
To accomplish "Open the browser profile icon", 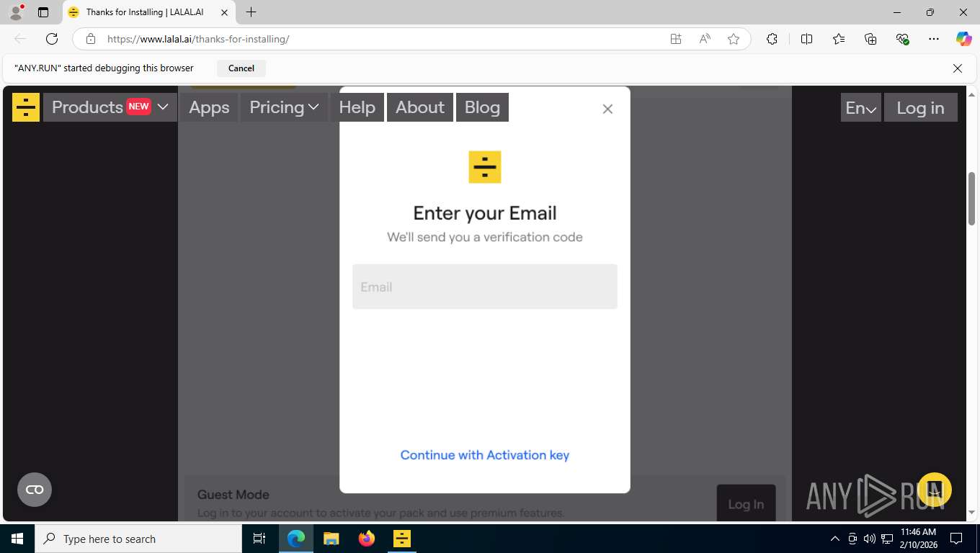I will pyautogui.click(x=15, y=12).
